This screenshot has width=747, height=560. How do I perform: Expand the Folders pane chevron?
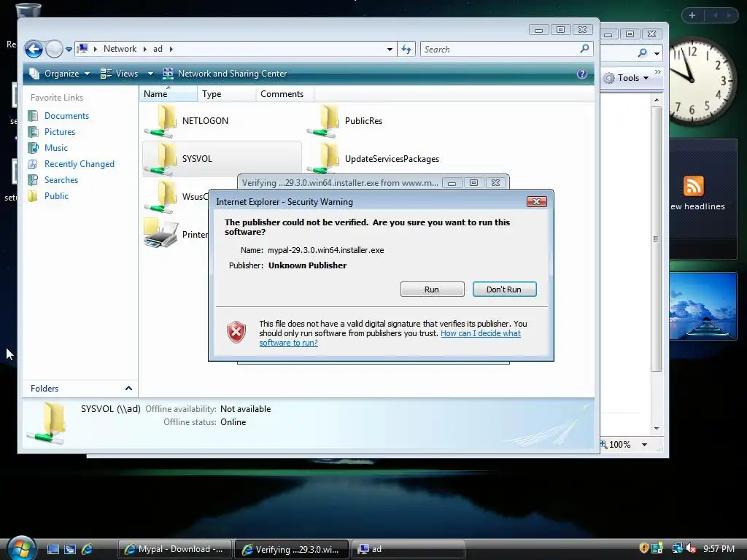pos(128,388)
